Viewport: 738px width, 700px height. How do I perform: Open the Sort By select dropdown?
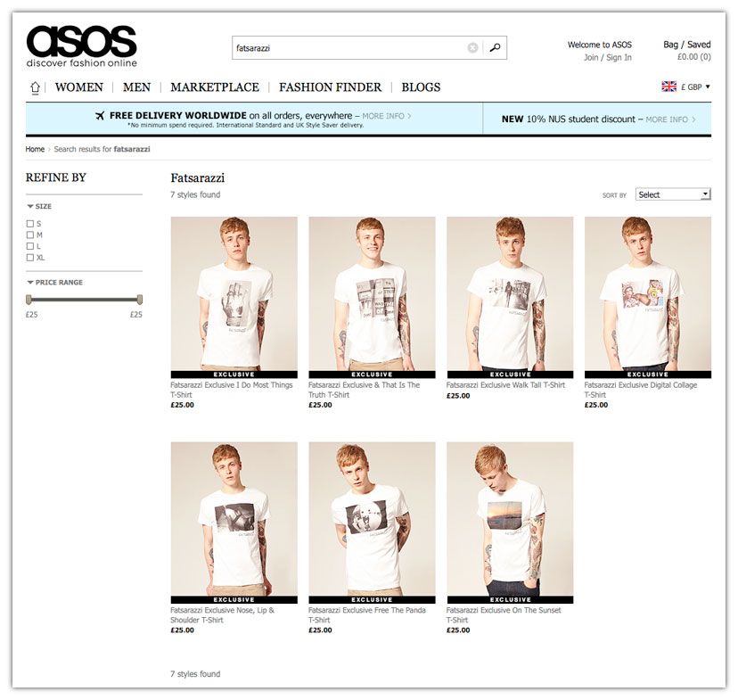click(673, 194)
